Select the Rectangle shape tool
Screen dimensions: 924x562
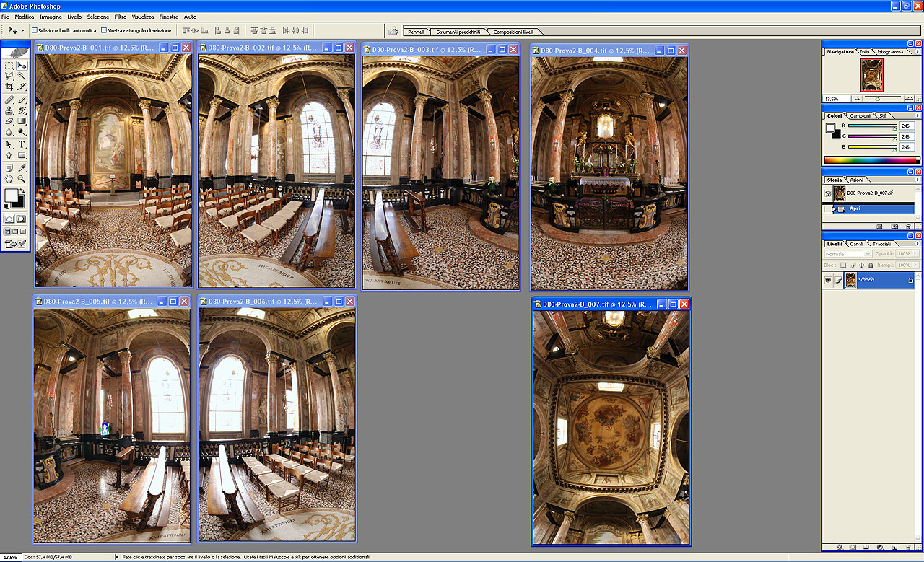coord(22,154)
